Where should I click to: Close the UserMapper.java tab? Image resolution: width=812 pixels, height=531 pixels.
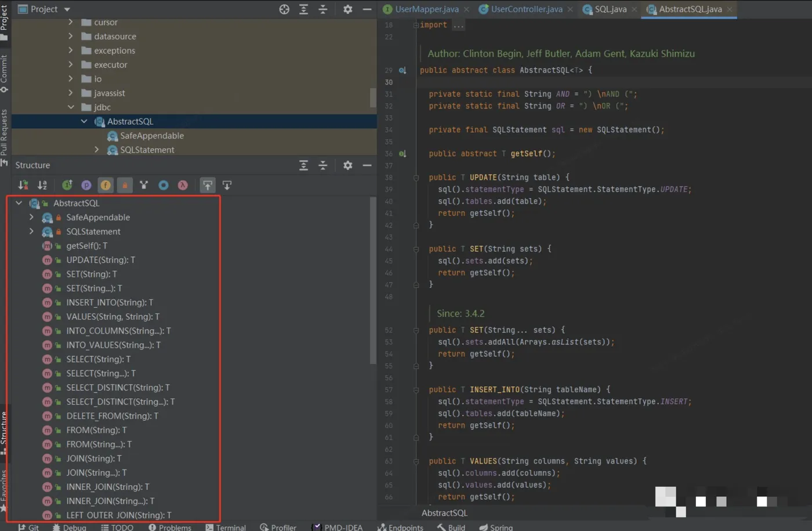coord(466,9)
